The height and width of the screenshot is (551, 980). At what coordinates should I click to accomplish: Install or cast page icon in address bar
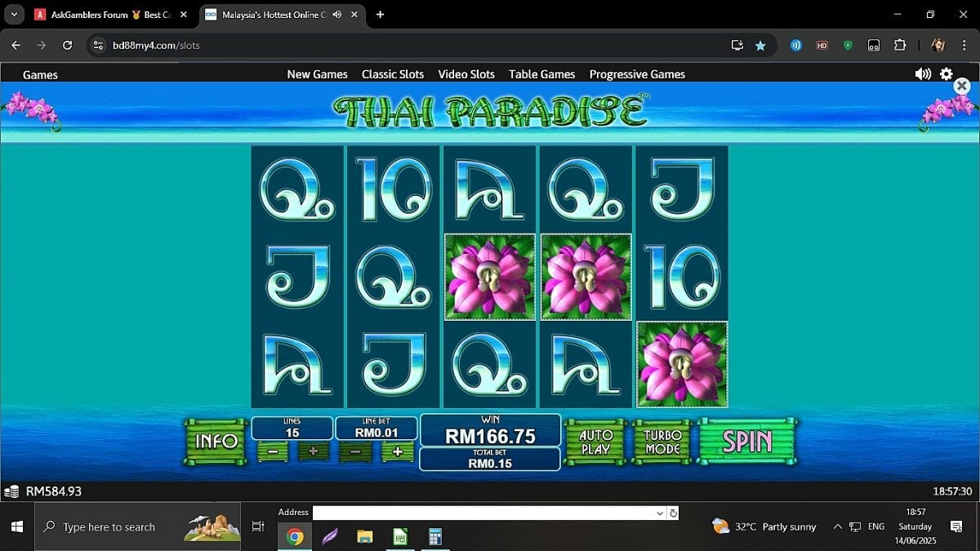point(737,46)
